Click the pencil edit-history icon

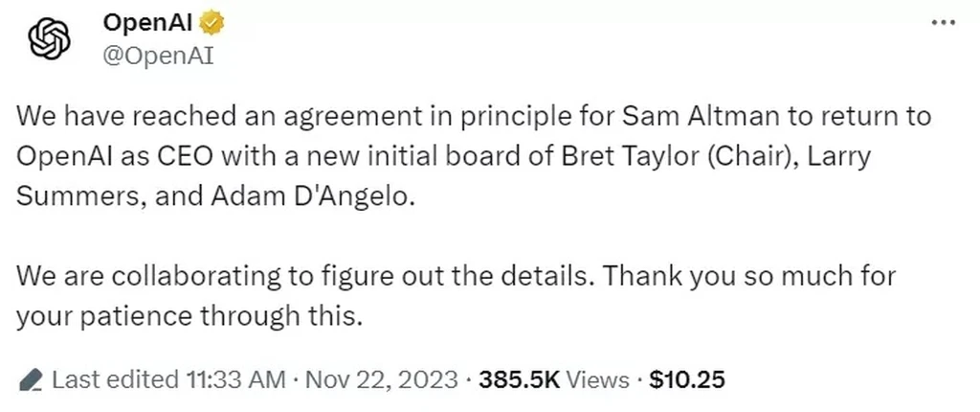tap(30, 379)
